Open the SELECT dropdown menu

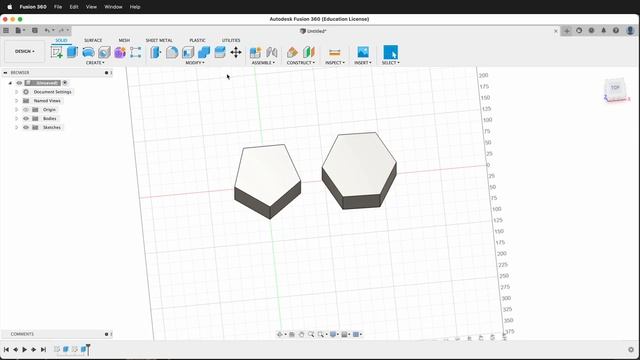click(x=391, y=63)
